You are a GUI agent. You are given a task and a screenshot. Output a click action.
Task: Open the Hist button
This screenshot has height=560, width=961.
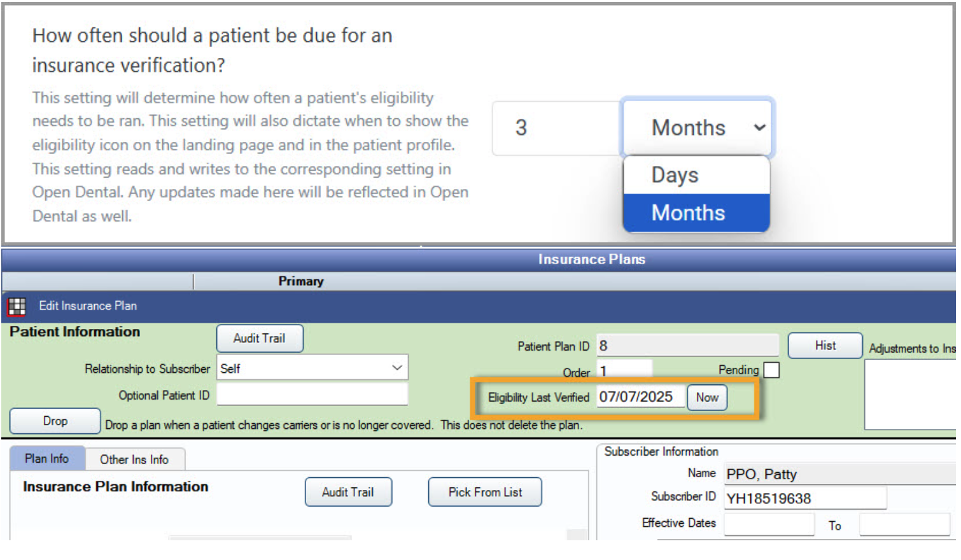click(825, 346)
